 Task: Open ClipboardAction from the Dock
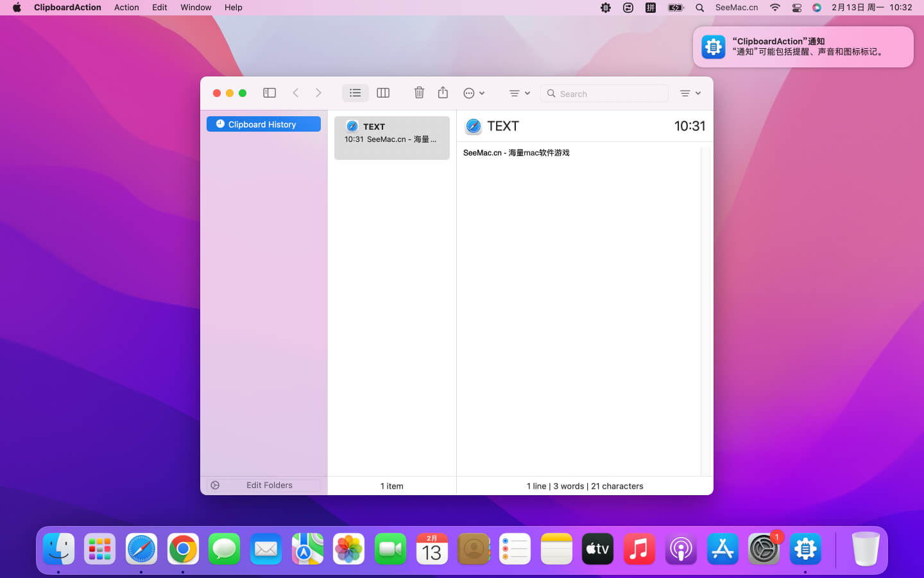point(805,549)
